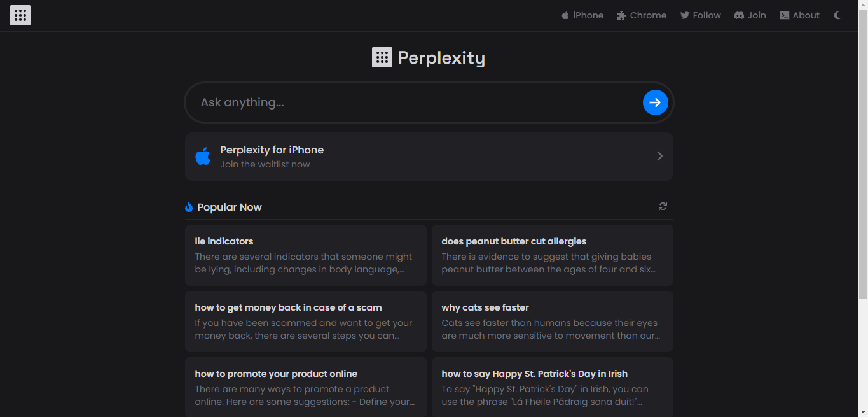The image size is (868, 417).
Task: Expand the Perplexity for iPhone chevron
Action: pos(659,156)
